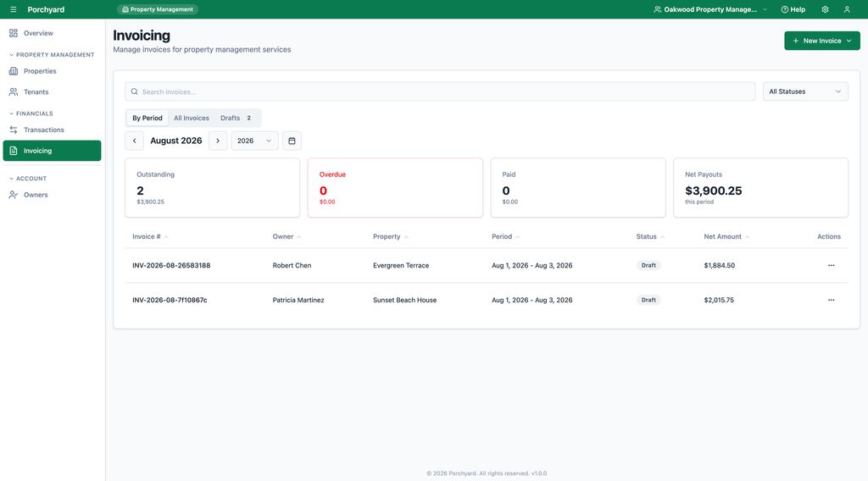Sort by Status column arrow
This screenshot has height=481, width=868.
[x=662, y=237]
